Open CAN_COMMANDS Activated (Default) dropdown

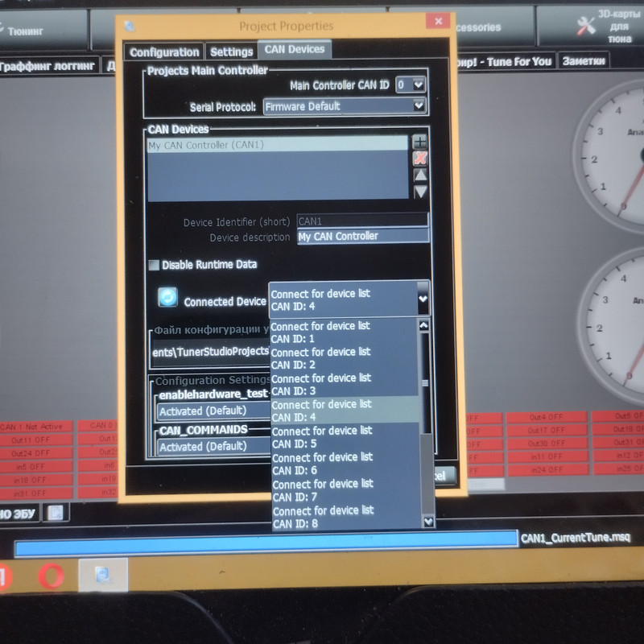[x=213, y=447]
